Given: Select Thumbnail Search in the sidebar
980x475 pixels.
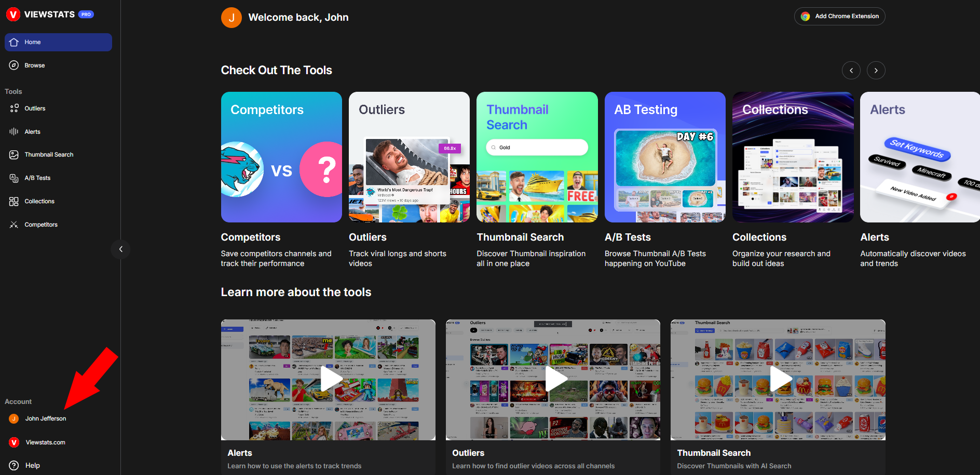Looking at the screenshot, I should pos(58,155).
